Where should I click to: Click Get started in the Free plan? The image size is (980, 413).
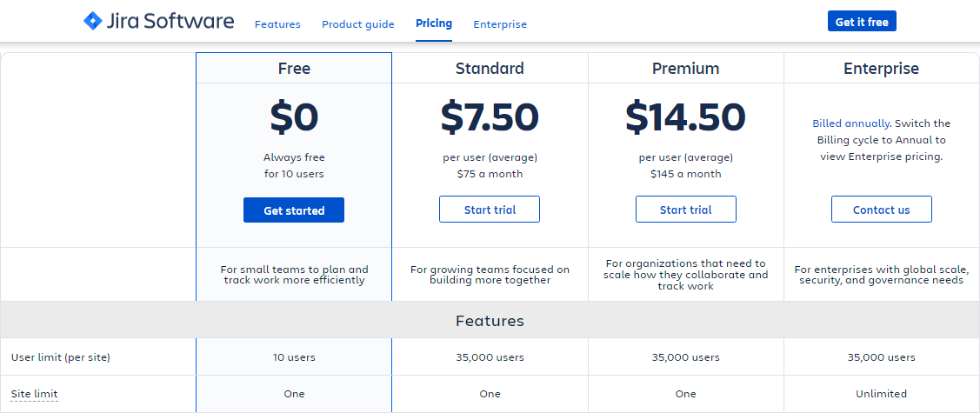point(294,210)
